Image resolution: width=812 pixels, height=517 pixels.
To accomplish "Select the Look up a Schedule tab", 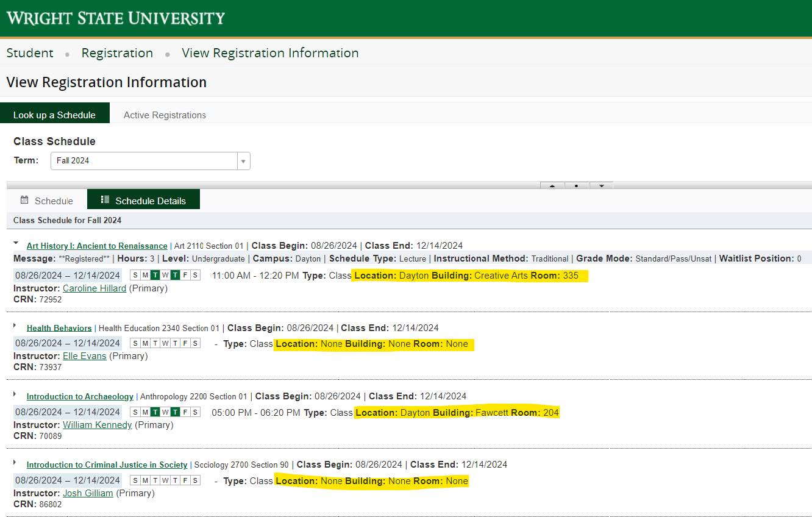I will point(54,115).
